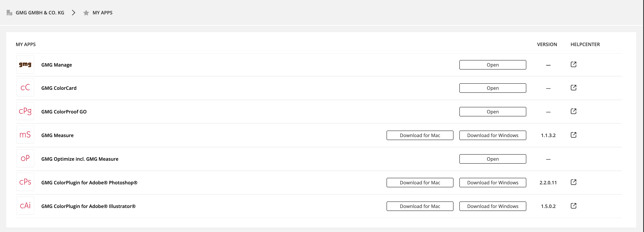
Task: Download Illustrator ColorPlugin for Mac
Action: pos(420,206)
